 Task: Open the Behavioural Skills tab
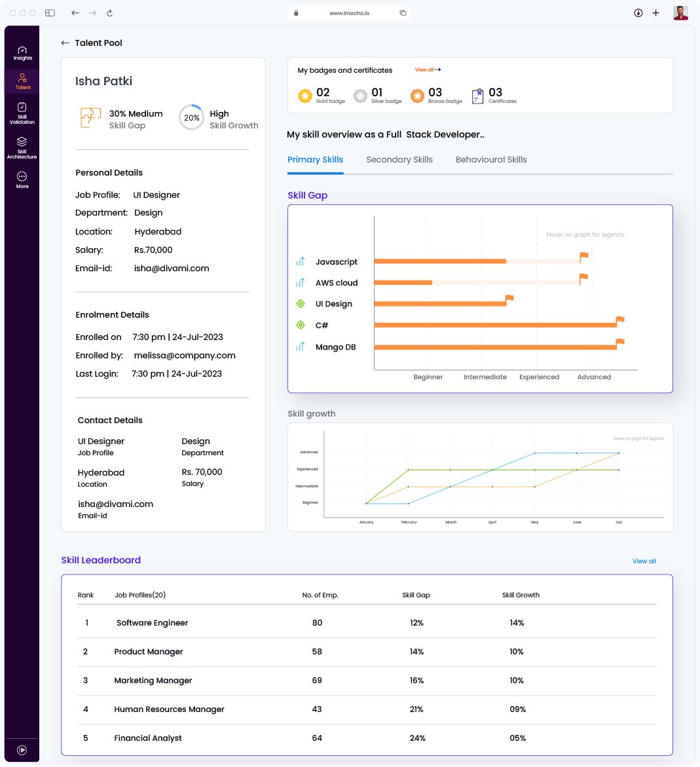coord(490,159)
